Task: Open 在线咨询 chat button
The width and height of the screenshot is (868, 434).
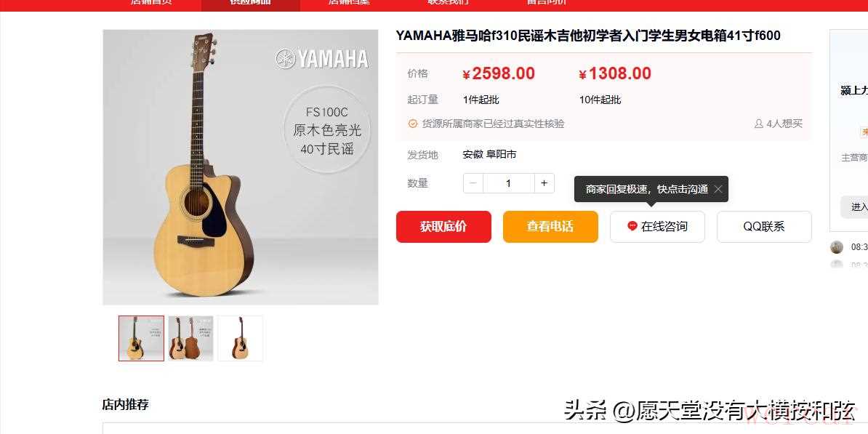Action: [x=657, y=226]
